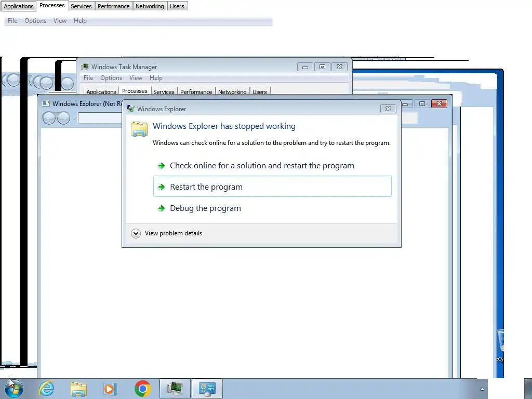The height and width of the screenshot is (399, 532).
Task: Click ghost Options menu below top tabs
Action: point(35,21)
